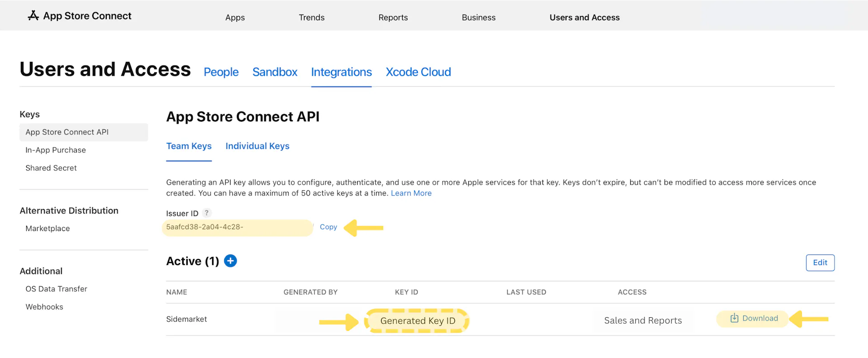
Task: Go to Reports in the top navigation
Action: point(393,18)
